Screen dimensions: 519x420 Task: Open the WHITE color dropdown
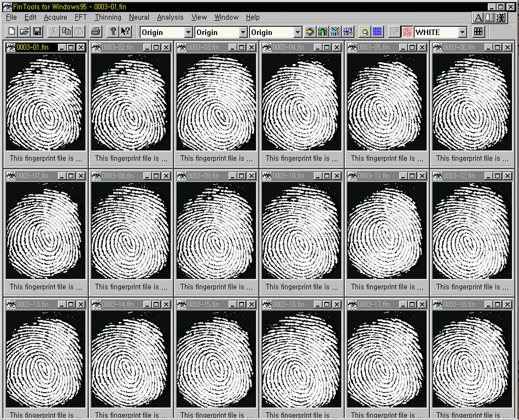coord(462,32)
